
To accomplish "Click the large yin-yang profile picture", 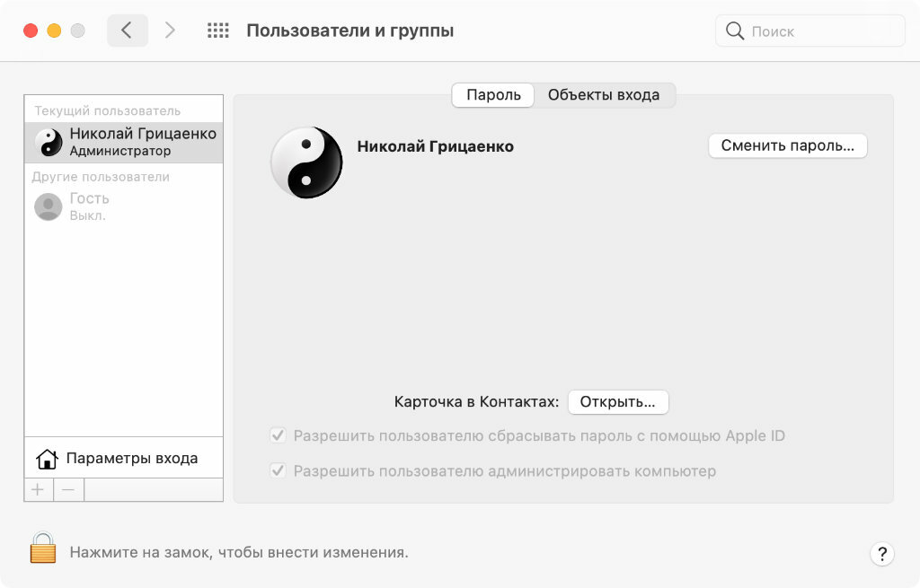I will 306,162.
